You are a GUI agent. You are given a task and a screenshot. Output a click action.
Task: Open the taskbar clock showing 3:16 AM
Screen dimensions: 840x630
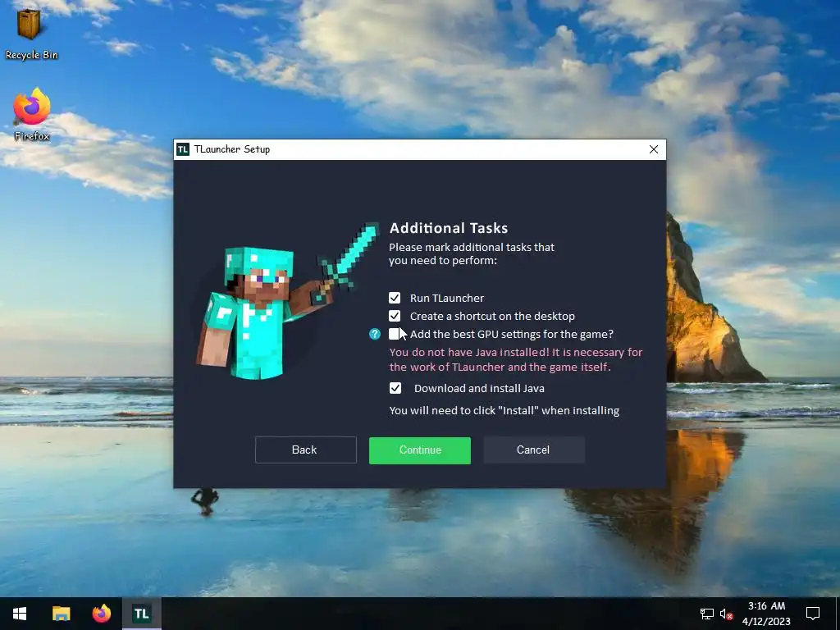point(767,614)
